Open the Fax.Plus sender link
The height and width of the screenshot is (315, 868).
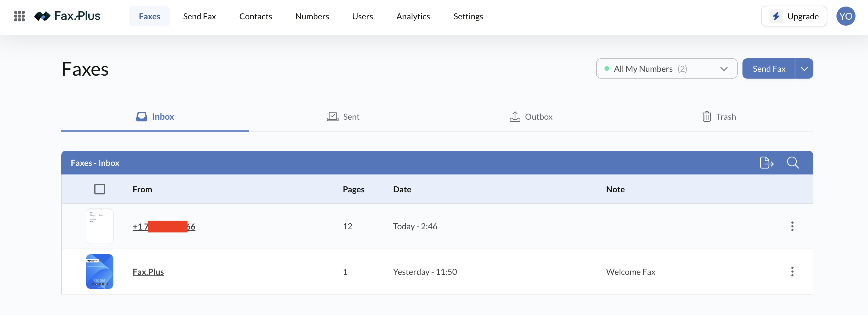pyautogui.click(x=148, y=272)
